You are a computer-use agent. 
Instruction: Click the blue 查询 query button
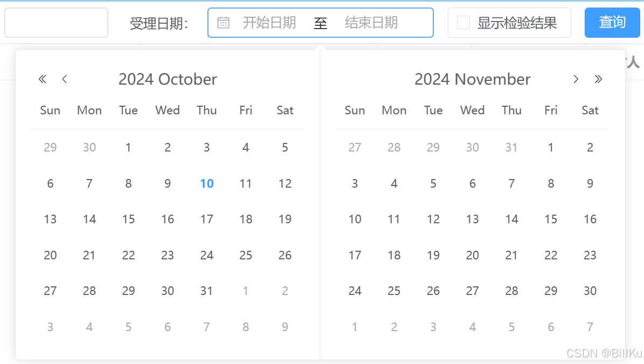tap(612, 23)
